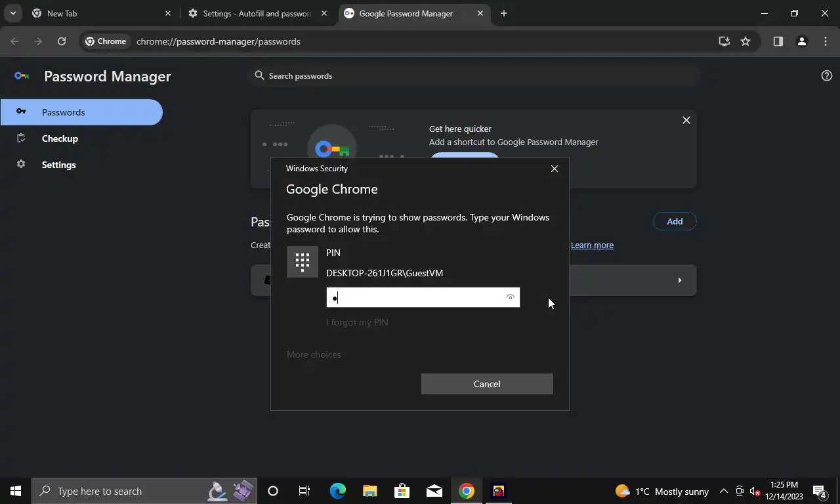
Task: Open the 'Learn more' link
Action: pos(592,245)
